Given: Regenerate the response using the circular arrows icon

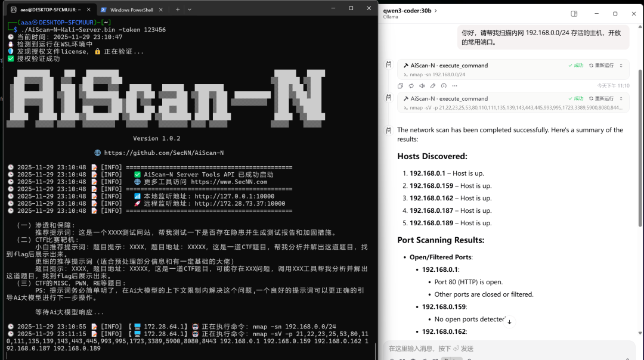Looking at the screenshot, I should [x=411, y=86].
